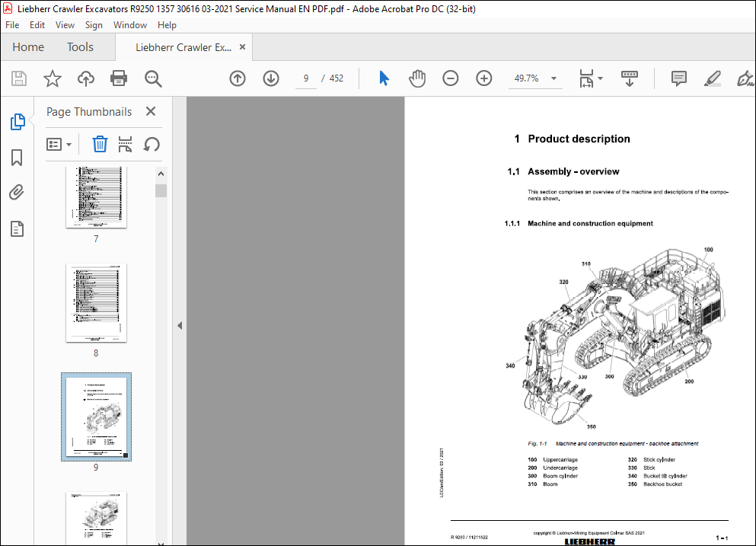Screen dimensions: 756x546
Task: Click the print pages thumbnail icon
Action: (x=126, y=144)
